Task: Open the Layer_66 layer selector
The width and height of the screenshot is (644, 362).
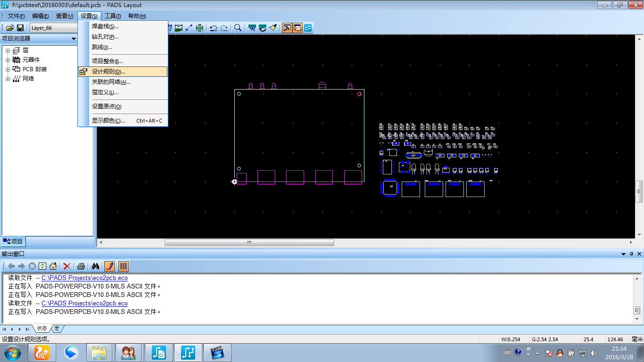Action: 53,28
